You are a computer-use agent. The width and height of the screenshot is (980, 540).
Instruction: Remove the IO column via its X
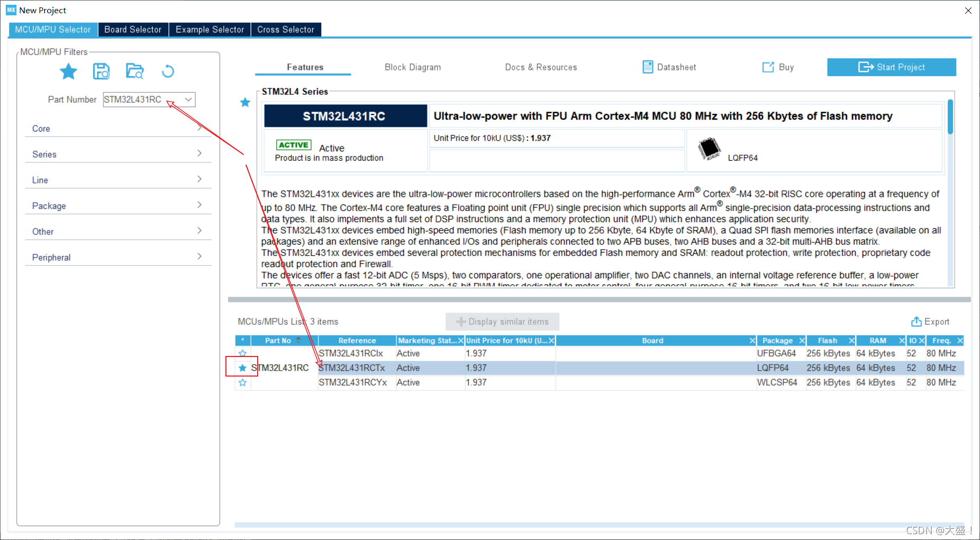[921, 341]
